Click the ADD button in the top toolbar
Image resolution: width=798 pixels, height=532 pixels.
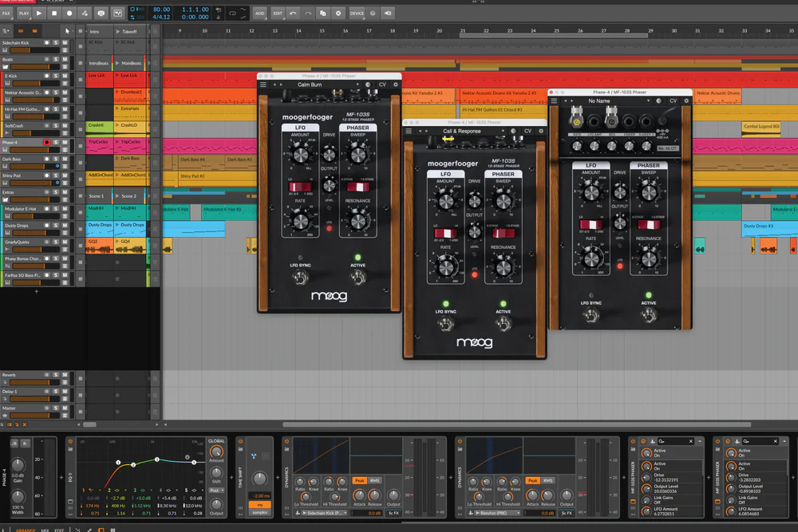coord(259,13)
